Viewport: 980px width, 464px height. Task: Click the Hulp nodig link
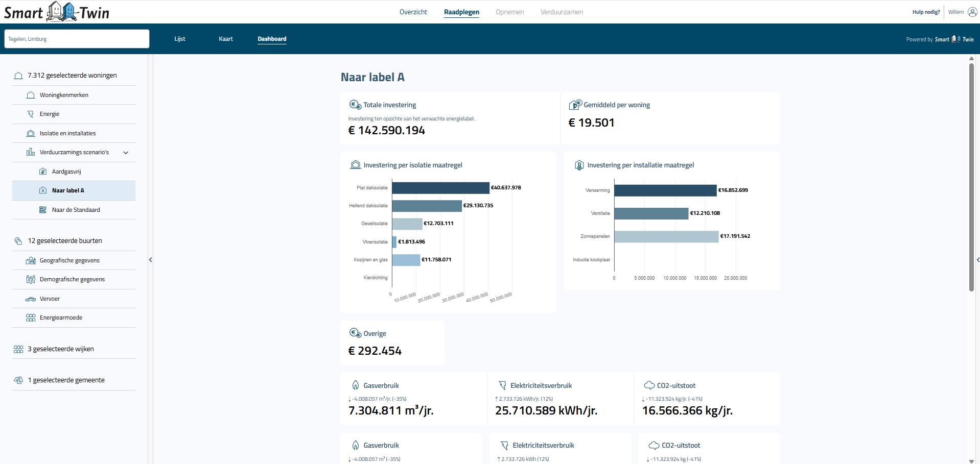pos(925,12)
